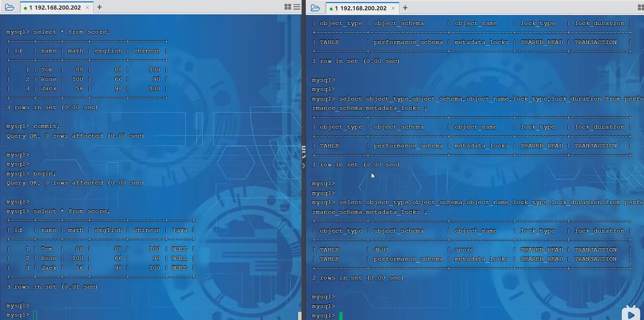Open the hamburger menu in left window
The image size is (644, 320).
(297, 7)
